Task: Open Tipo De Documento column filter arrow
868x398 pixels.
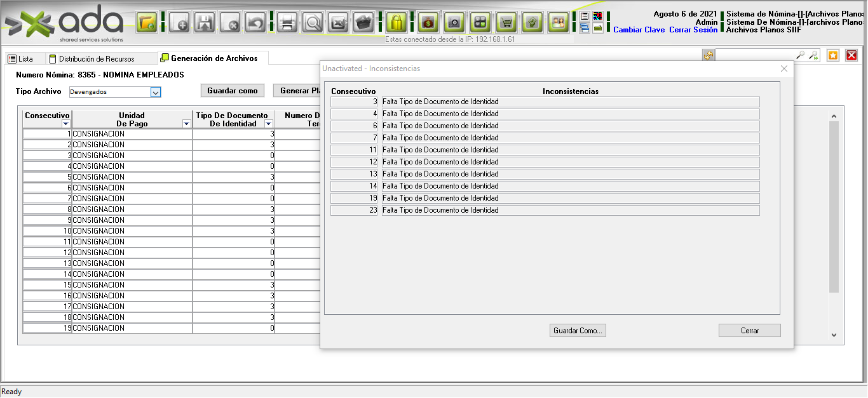Action: click(268, 124)
